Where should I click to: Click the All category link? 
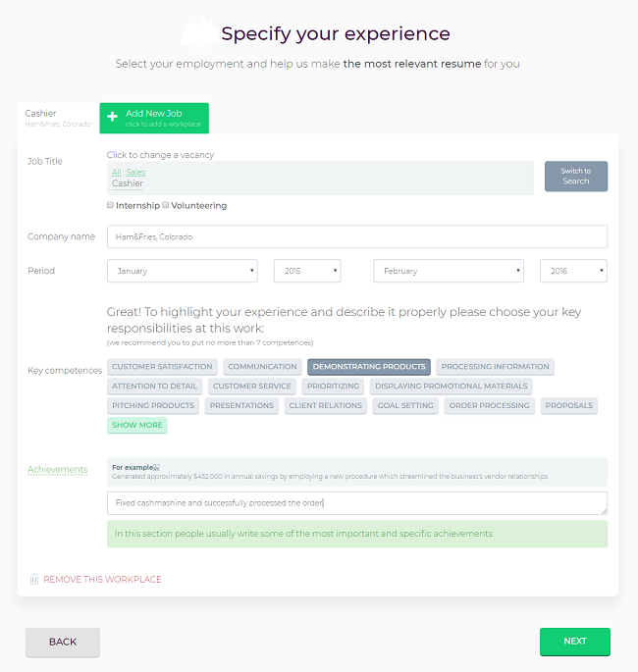click(117, 173)
